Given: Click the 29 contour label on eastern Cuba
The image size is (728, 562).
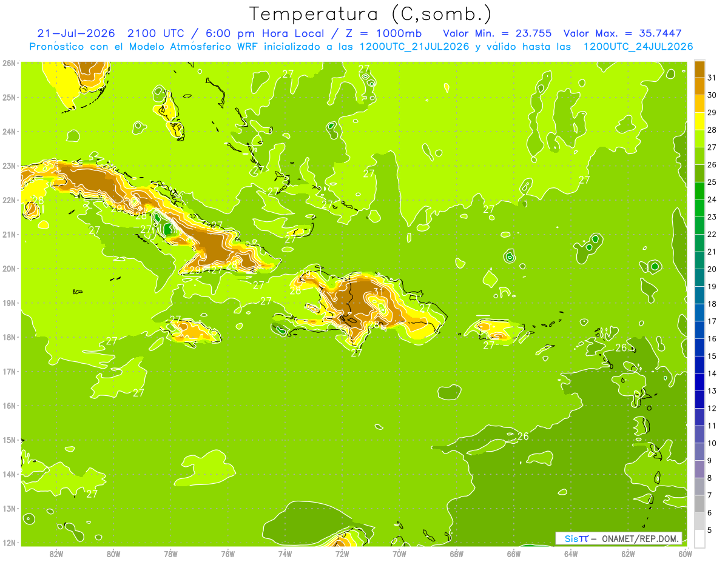Looking at the screenshot, I should click(195, 270).
